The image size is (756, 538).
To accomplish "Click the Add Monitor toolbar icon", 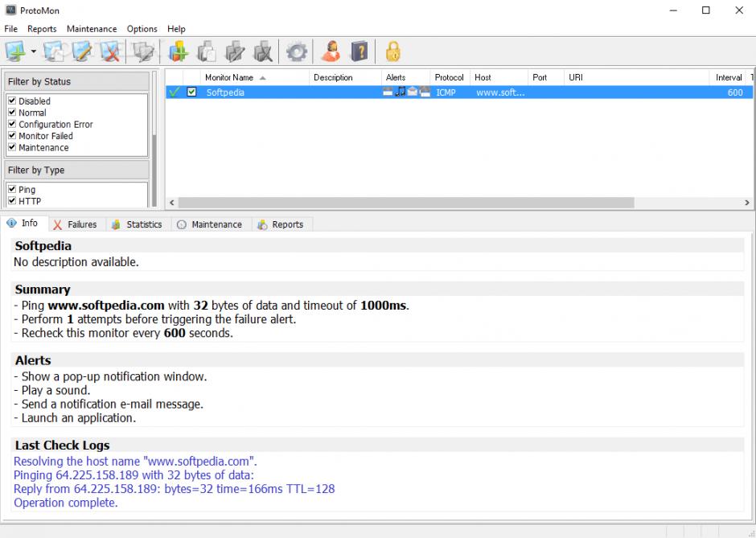I will click(15, 51).
